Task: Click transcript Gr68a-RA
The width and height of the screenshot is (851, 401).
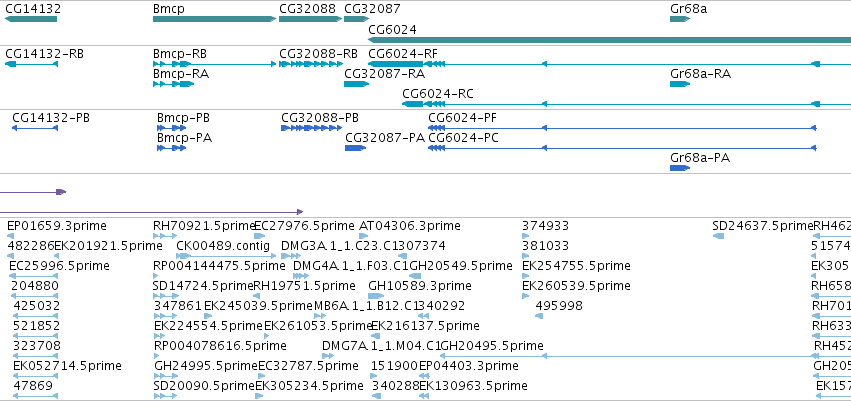Action: 680,84
